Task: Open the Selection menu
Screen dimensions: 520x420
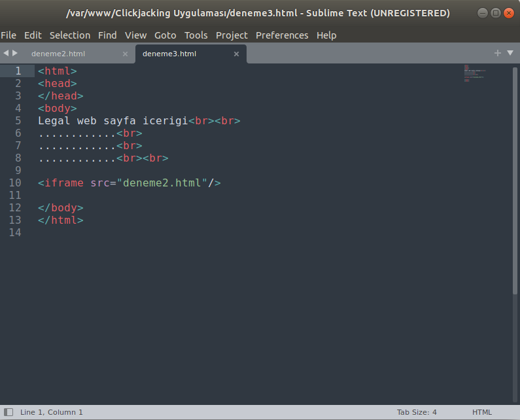Action: point(70,35)
